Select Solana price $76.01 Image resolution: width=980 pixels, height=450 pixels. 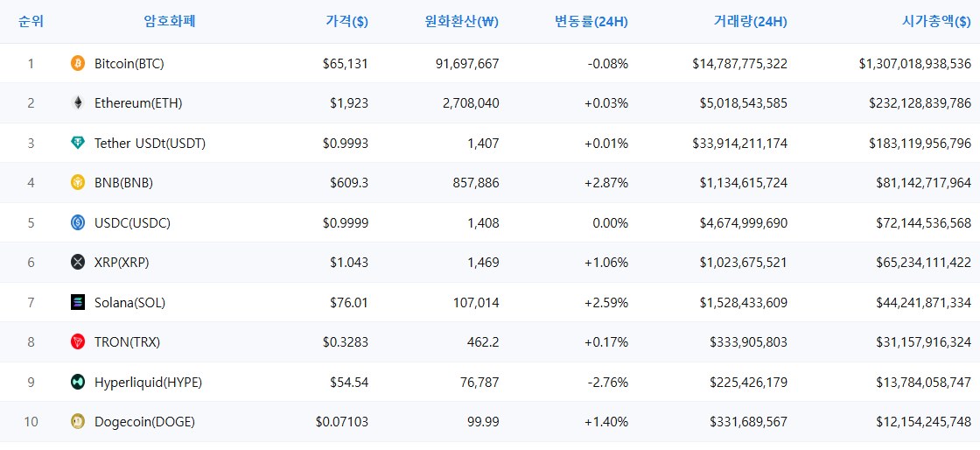pyautogui.click(x=349, y=303)
